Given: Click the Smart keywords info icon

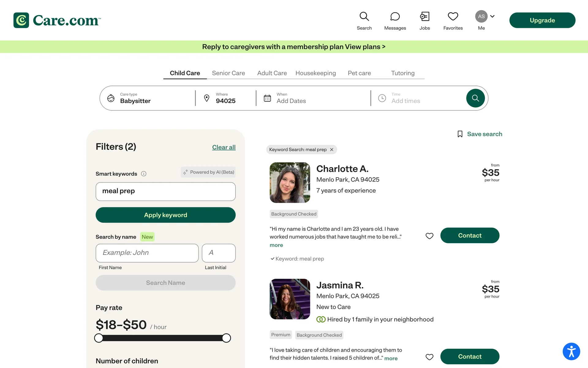Looking at the screenshot, I should tap(144, 174).
